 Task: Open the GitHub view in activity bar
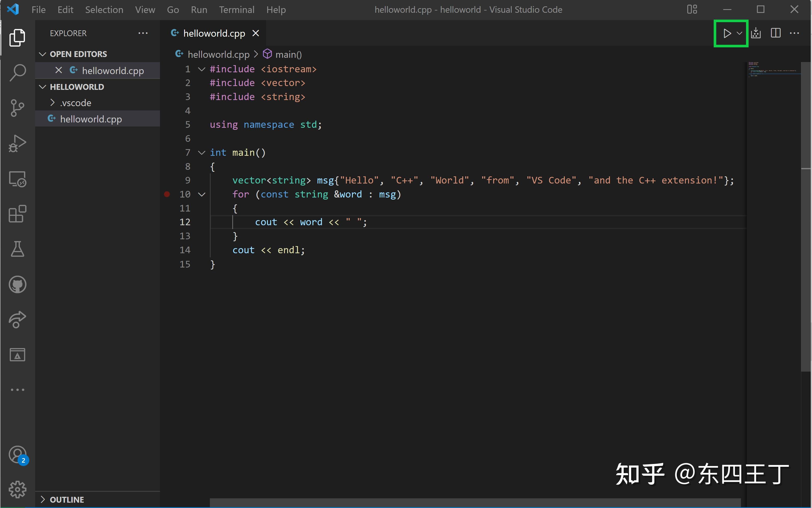point(17,285)
